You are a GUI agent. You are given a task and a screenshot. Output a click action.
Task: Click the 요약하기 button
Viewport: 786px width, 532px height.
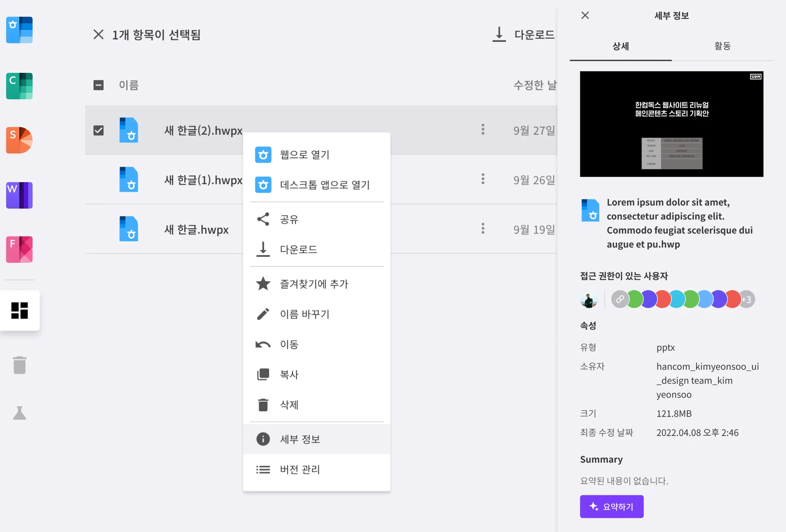(611, 506)
